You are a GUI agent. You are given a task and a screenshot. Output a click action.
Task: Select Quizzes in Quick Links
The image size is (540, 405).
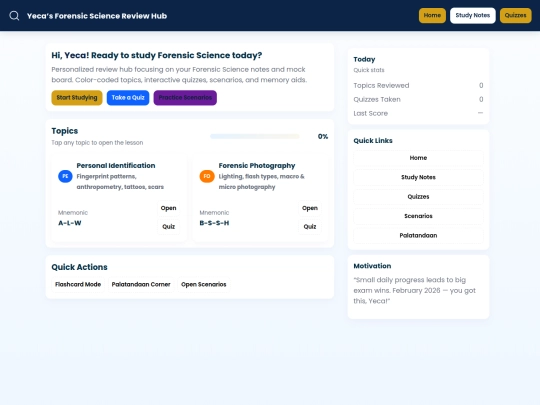[418, 197]
